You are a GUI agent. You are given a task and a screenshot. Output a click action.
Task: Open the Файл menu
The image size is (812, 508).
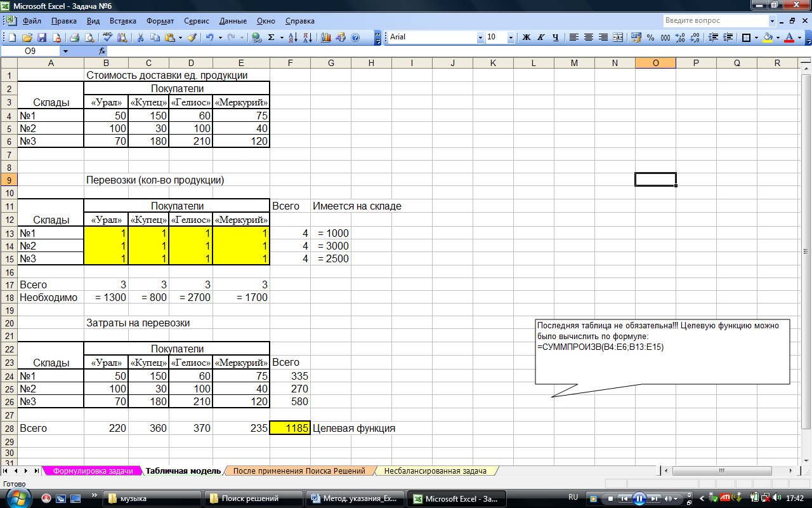click(32, 21)
